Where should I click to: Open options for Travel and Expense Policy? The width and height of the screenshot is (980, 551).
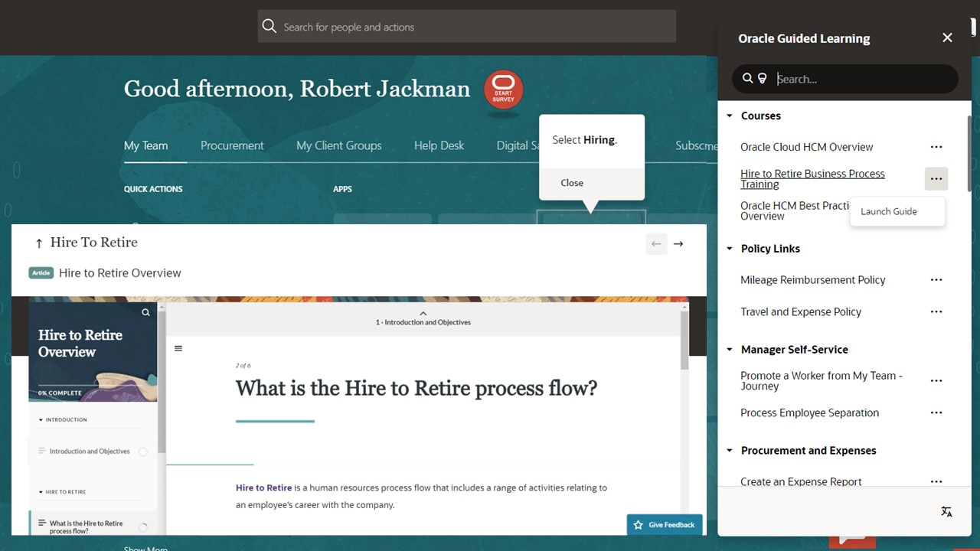pos(936,312)
